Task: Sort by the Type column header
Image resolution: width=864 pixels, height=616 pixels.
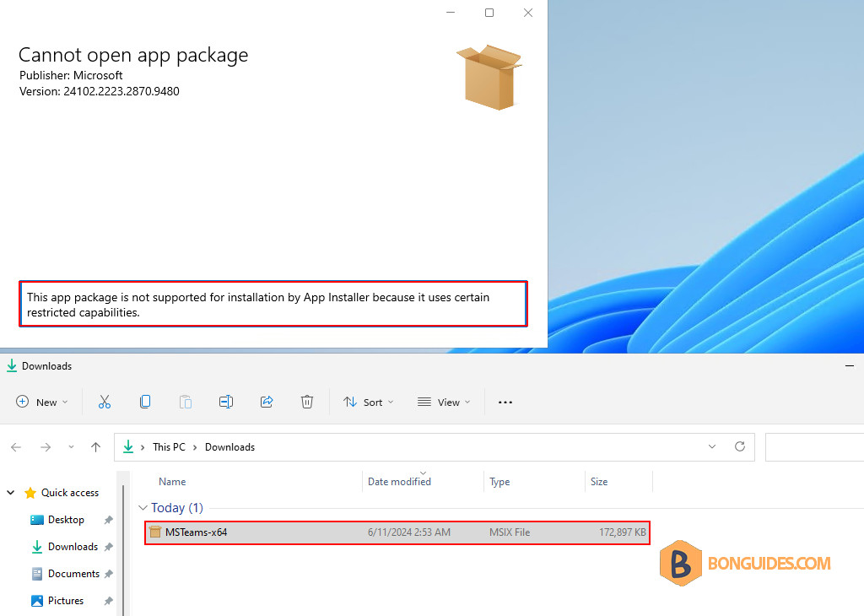Action: (x=499, y=482)
